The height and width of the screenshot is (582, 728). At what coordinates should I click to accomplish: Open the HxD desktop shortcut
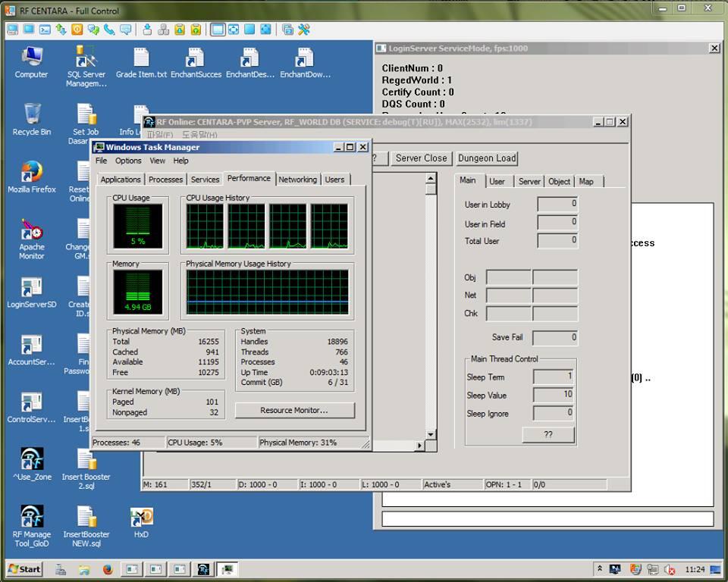click(141, 522)
